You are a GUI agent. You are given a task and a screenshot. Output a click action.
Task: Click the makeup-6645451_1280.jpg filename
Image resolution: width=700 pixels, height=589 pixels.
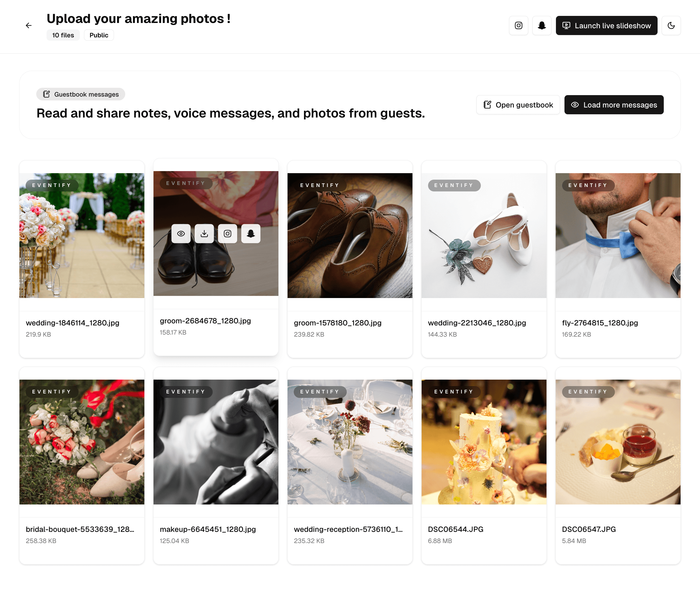click(208, 529)
